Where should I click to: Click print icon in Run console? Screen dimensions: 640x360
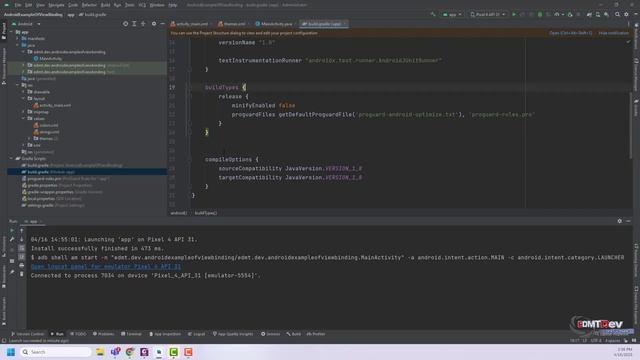(22, 265)
